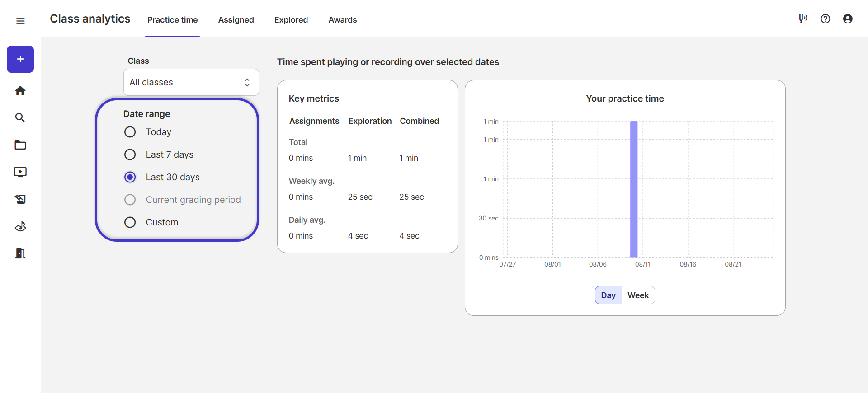Click the 08/01 date on chart axis
The image size is (868, 393).
552,264
